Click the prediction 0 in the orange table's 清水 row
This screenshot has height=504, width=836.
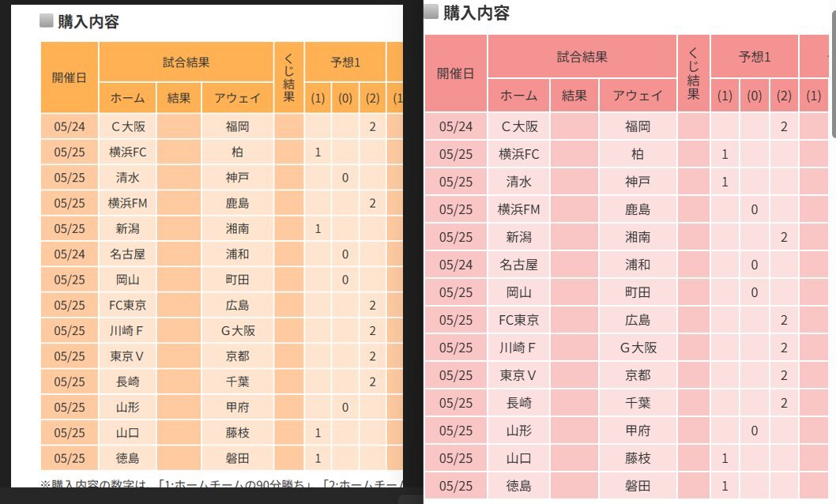[345, 178]
